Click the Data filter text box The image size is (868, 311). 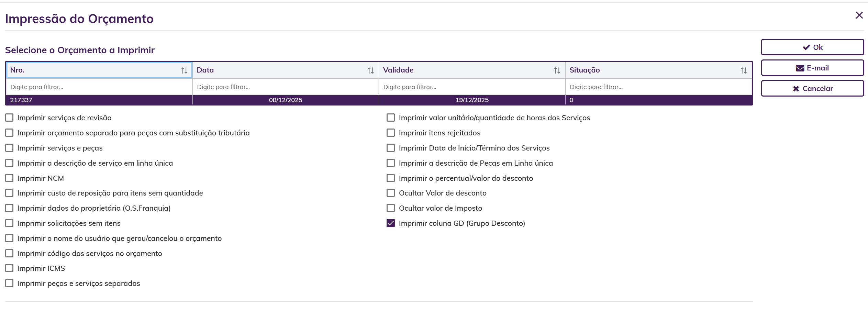286,87
